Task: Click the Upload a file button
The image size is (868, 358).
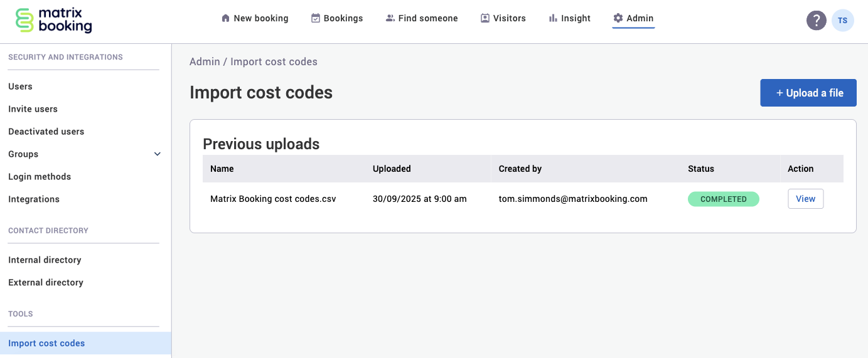Action: tap(808, 93)
